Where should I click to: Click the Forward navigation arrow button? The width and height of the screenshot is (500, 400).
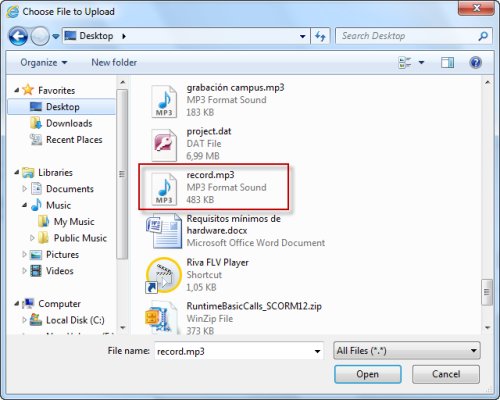(x=40, y=36)
